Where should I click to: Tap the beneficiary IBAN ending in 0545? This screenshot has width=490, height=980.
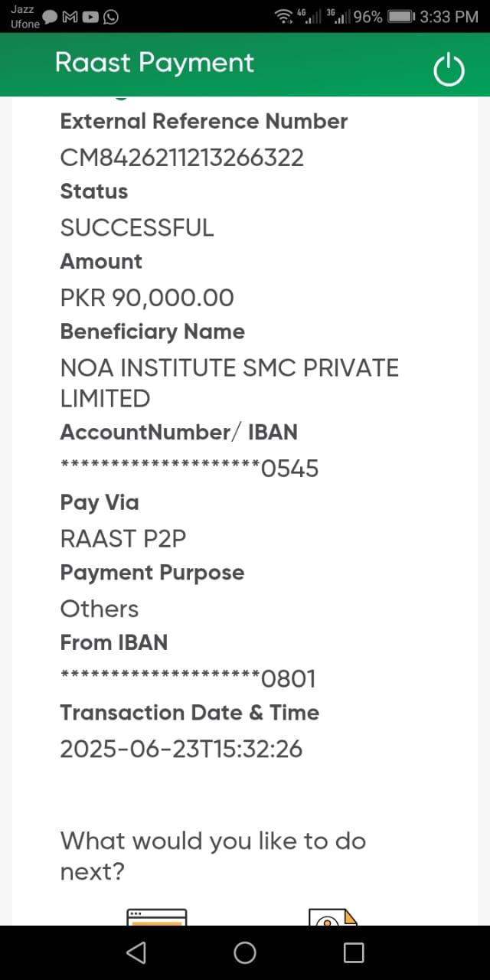pos(189,468)
